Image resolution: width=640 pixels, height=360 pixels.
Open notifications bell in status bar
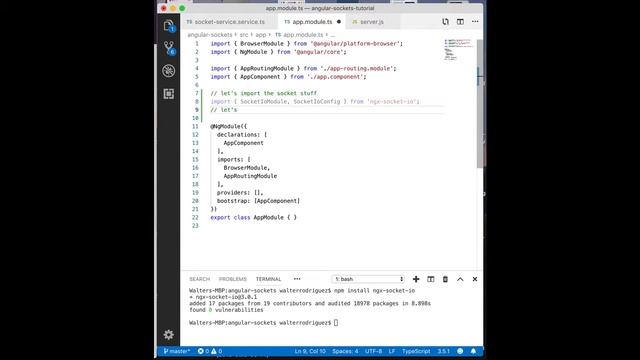click(x=473, y=351)
